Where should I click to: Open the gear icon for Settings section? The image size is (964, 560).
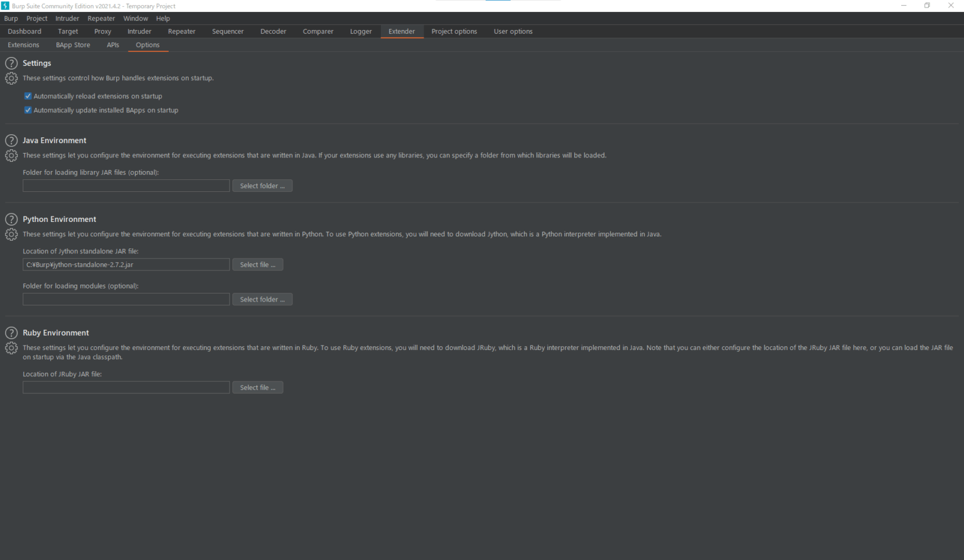point(11,78)
